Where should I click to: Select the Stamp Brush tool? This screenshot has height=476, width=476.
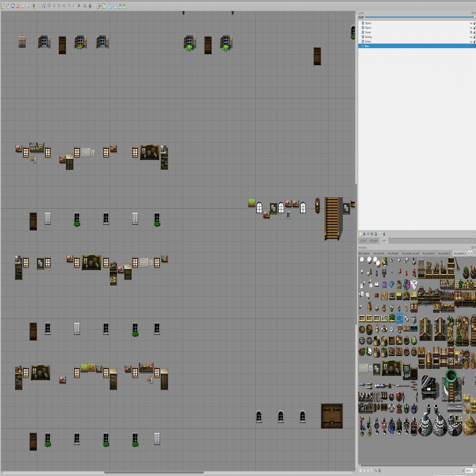tap(3, 6)
